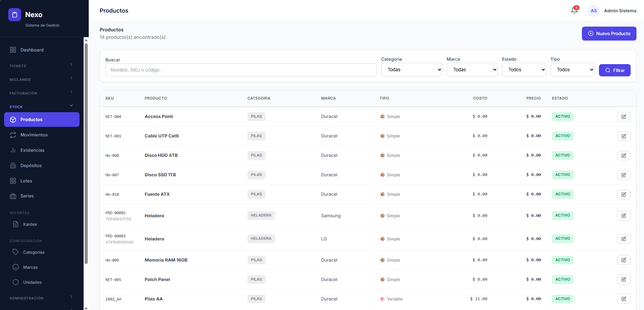Click the edit icon for Fuente ATX
This screenshot has width=644, height=310.
coord(624,194)
